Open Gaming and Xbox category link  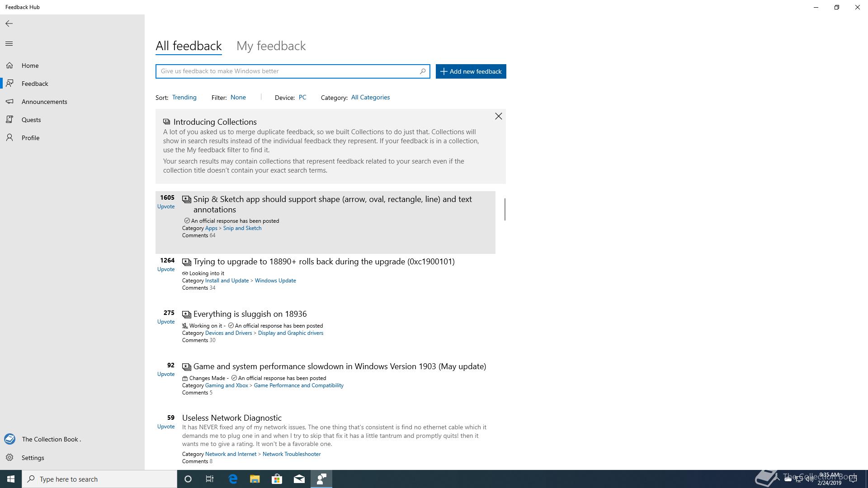tap(226, 385)
